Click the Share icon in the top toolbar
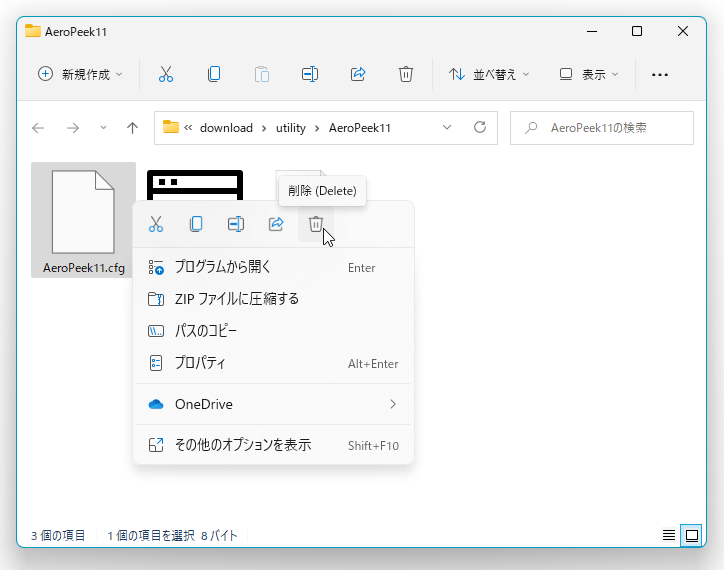The height and width of the screenshot is (570, 724). (358, 74)
